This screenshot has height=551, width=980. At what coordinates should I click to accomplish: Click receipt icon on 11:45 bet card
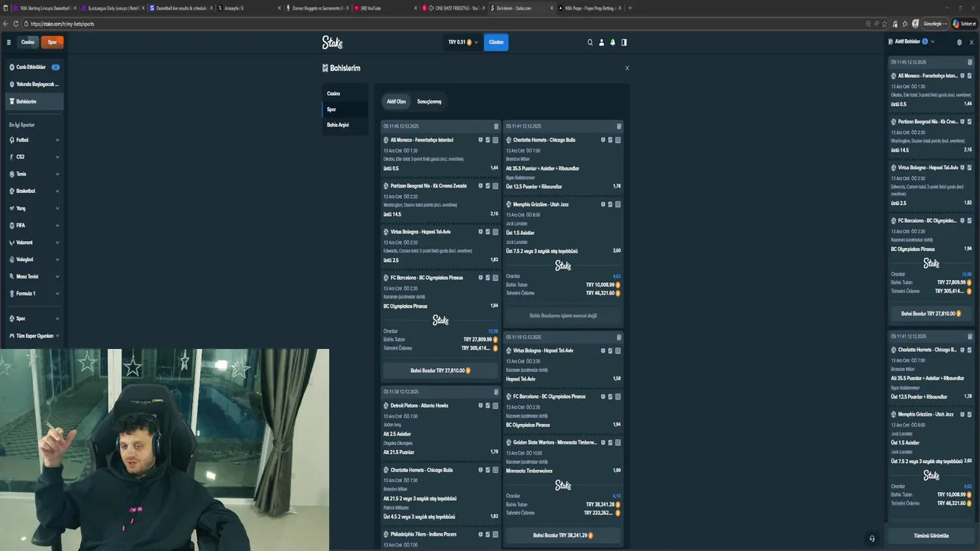(496, 126)
